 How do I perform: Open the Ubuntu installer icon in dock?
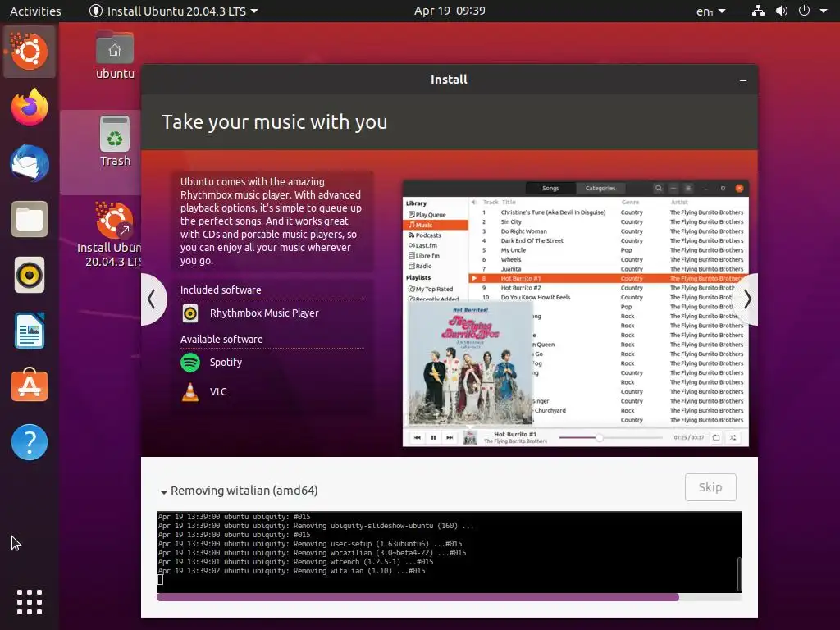pyautogui.click(x=29, y=52)
